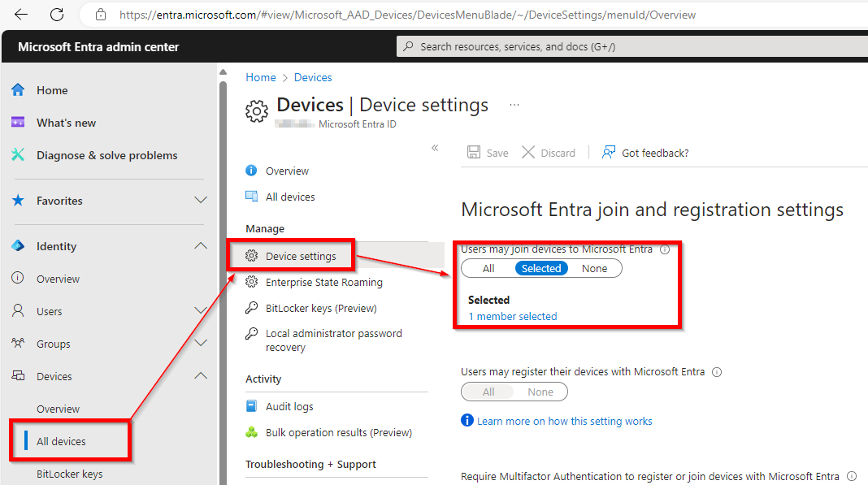Expand the Users submenu chevron
Viewport: 868px width, 485px height.
(201, 310)
